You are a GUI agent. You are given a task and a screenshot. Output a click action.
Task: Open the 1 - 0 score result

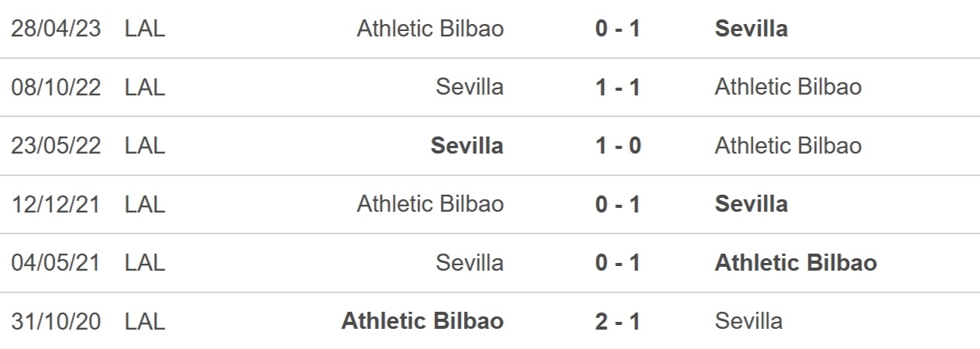[618, 146]
